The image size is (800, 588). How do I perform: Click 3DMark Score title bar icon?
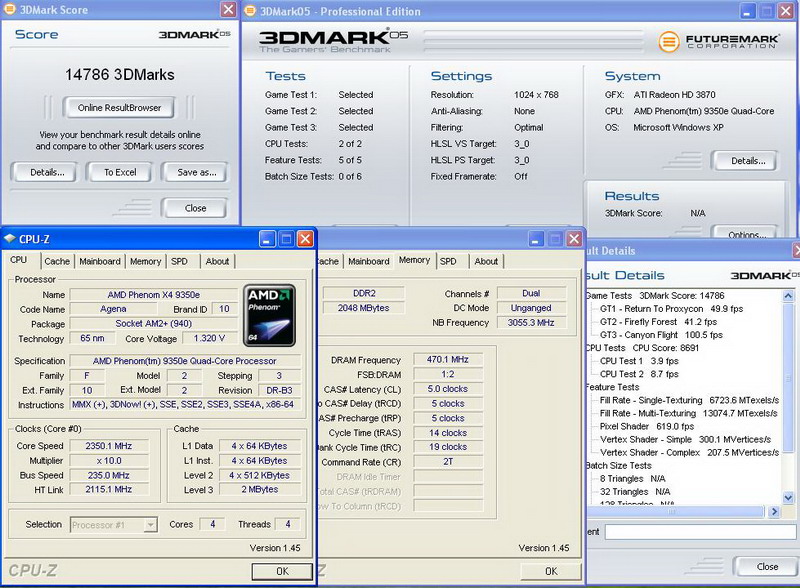point(10,10)
